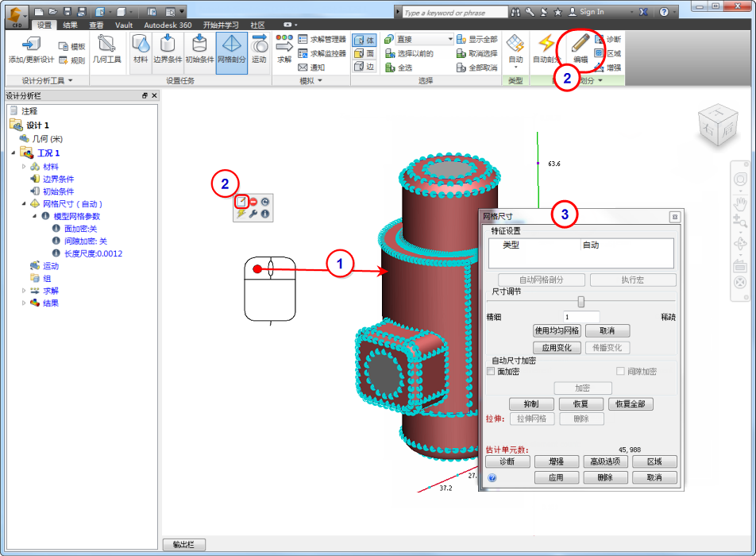Collapse the 网格尺寸 (自动) tree node

tap(24, 204)
